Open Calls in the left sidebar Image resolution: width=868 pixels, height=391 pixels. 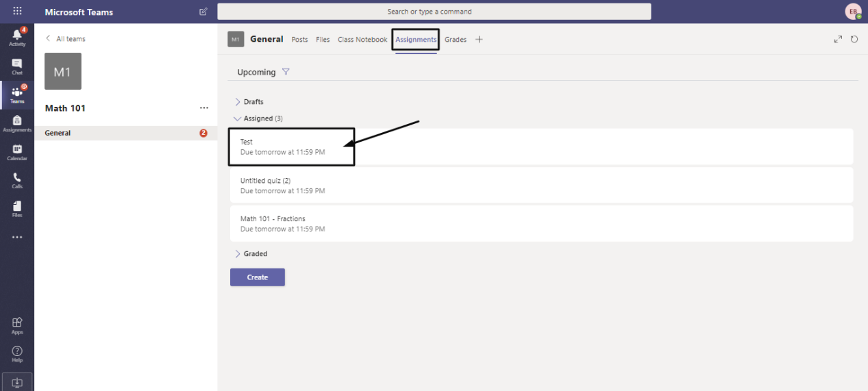point(17,180)
